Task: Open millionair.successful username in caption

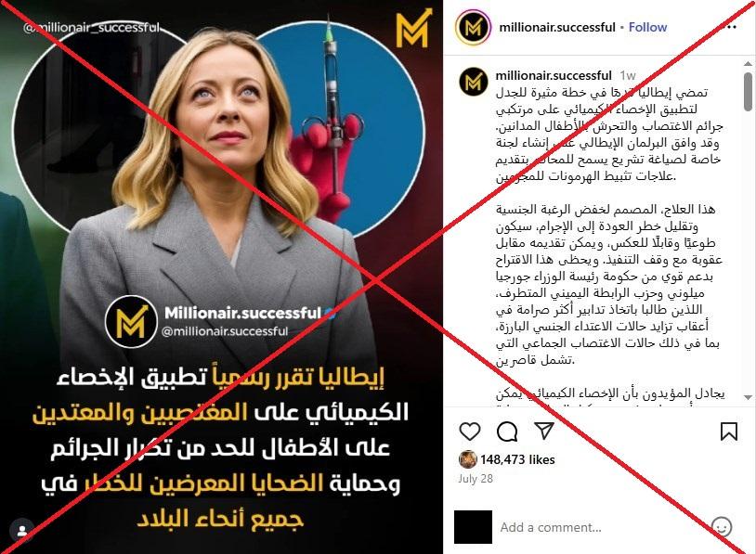Action: tap(554, 75)
